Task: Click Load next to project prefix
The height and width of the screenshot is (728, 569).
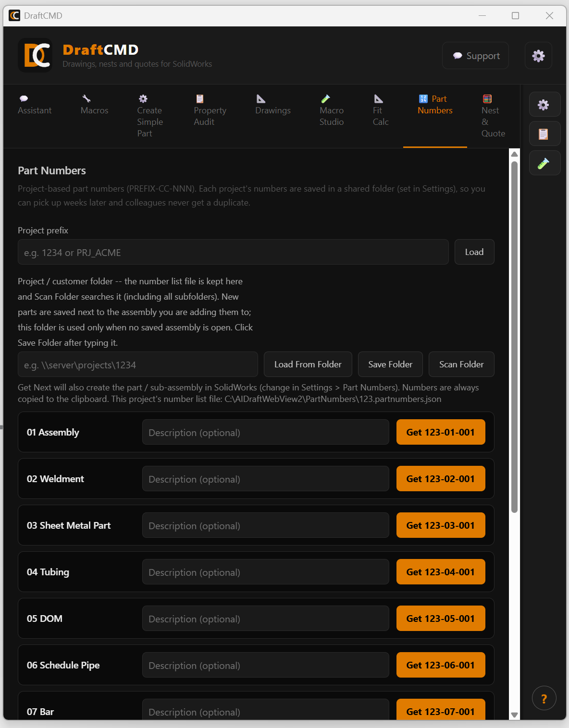Action: [474, 252]
